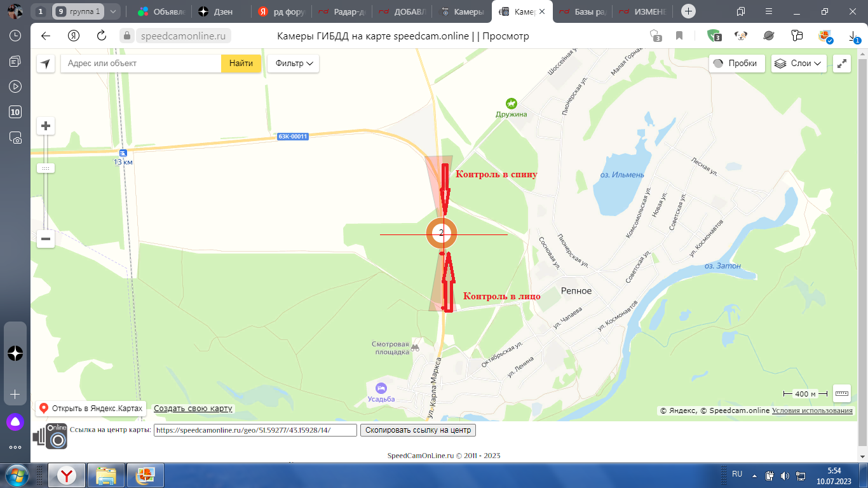Screen dimensions: 868x488
Task: Zoom in with the map plus button
Action: pyautogui.click(x=46, y=126)
